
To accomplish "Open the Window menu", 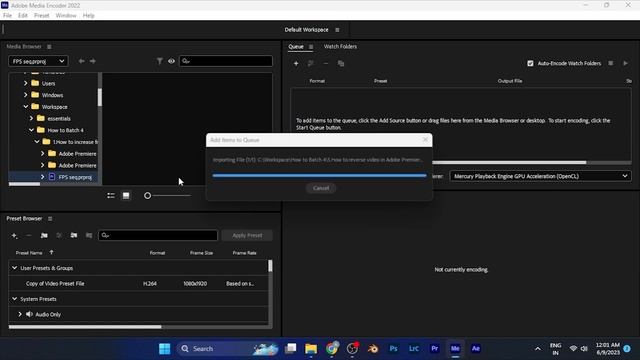I will pos(66,16).
